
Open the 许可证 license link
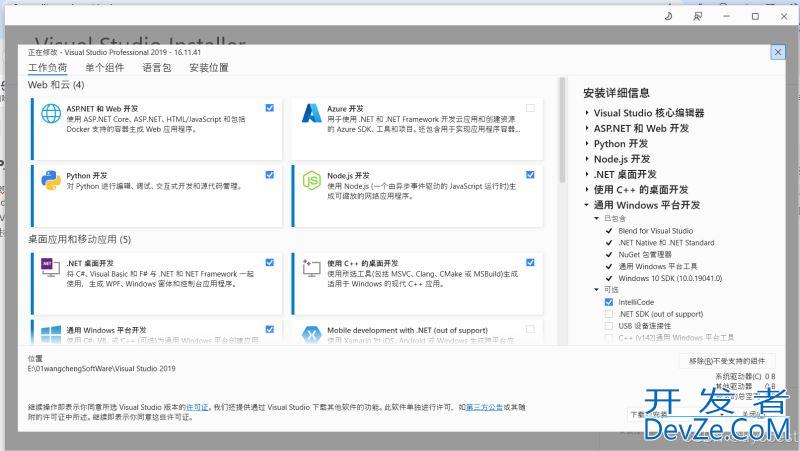197,407
